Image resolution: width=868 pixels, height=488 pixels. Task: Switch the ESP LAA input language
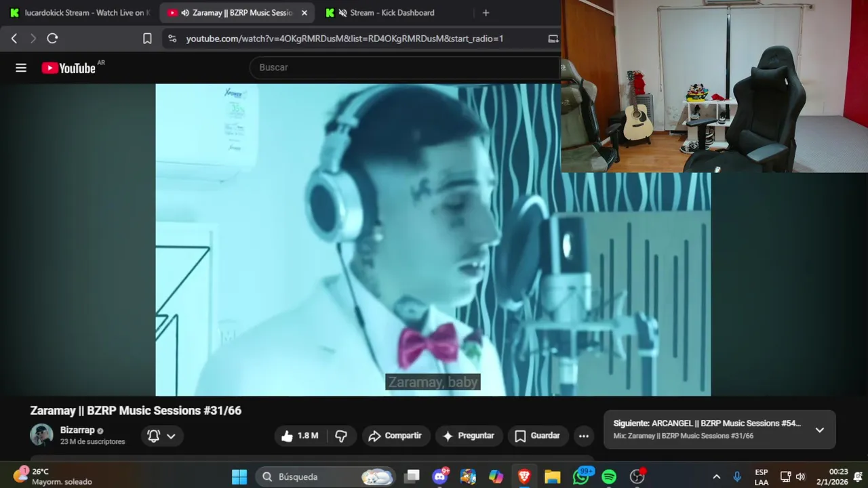pyautogui.click(x=762, y=477)
